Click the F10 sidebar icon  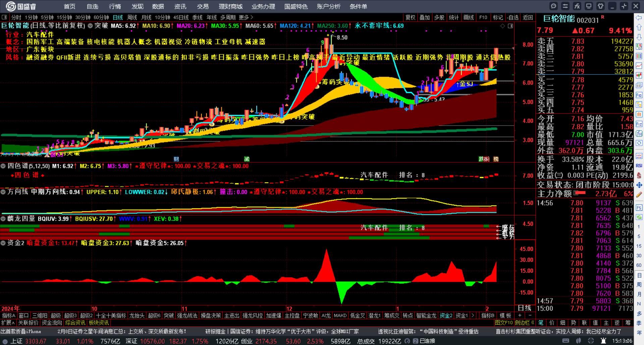click(x=639, y=95)
